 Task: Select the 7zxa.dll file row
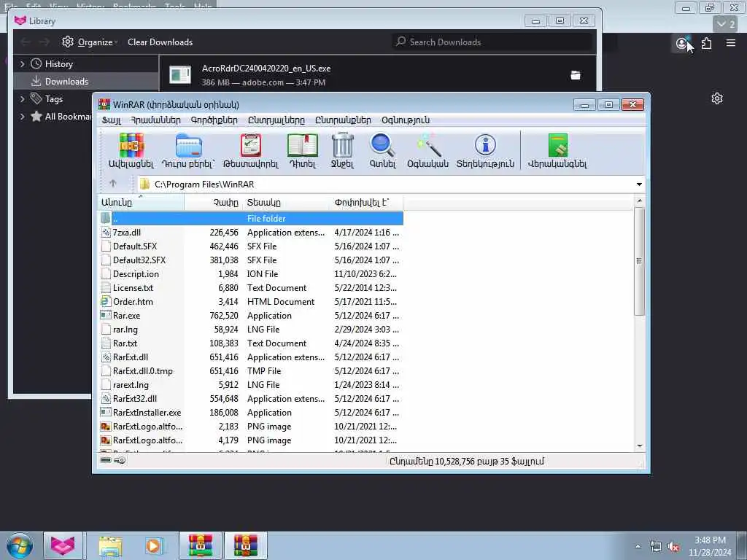coord(251,233)
